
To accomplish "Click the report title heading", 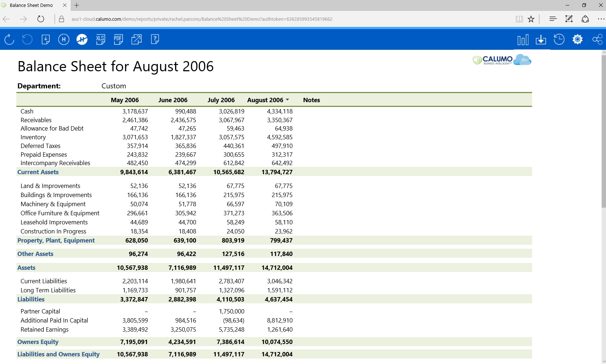I will 115,67.
